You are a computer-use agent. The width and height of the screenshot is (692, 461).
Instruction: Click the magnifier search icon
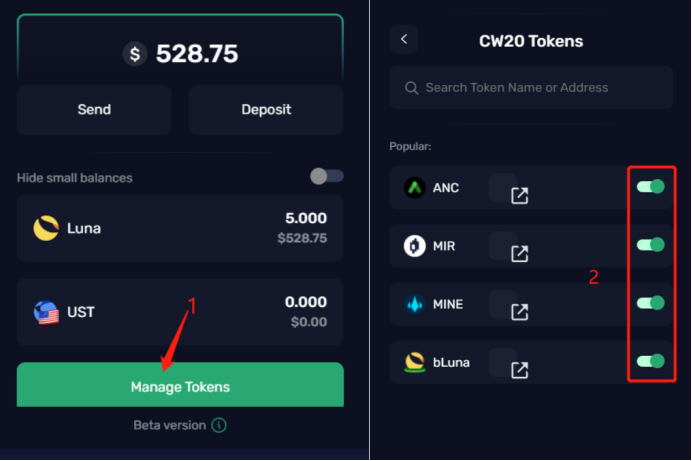pos(411,88)
